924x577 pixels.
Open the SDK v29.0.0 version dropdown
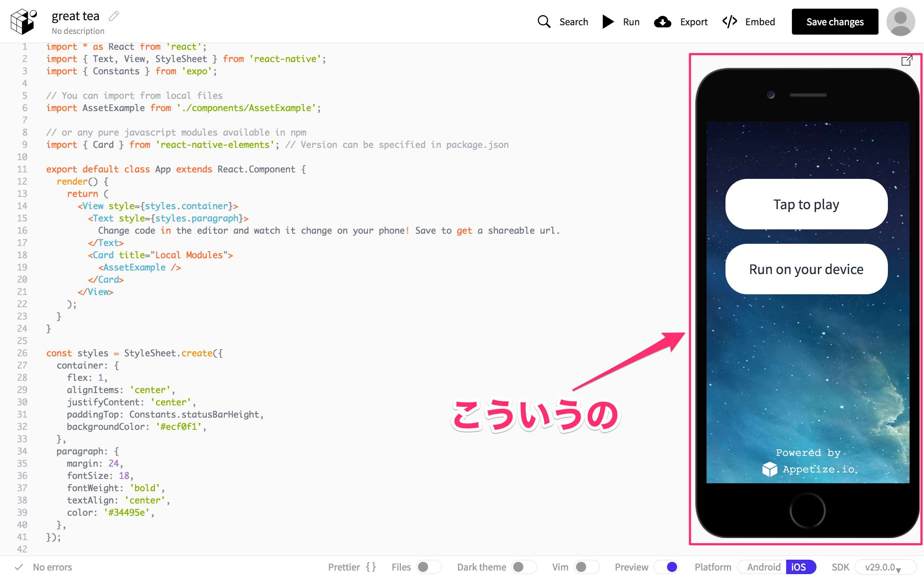point(884,567)
